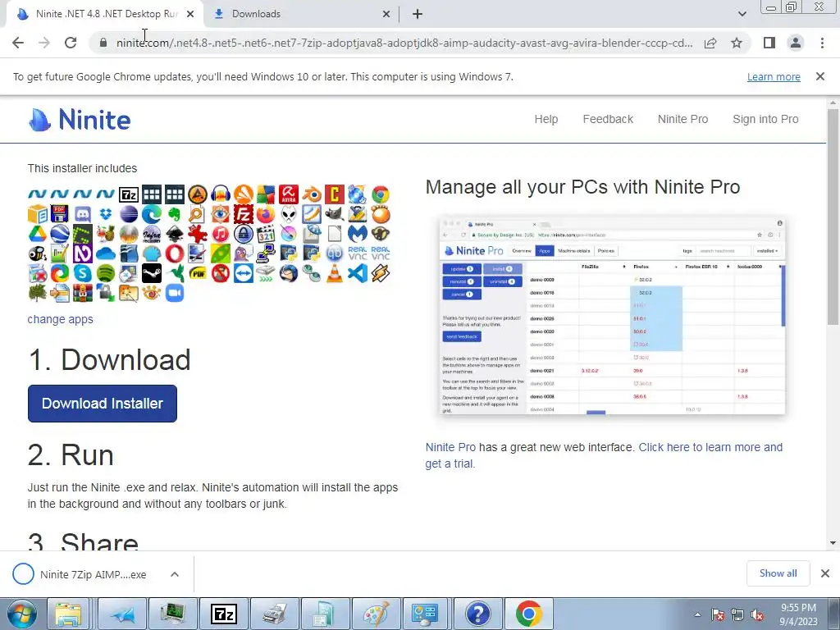Click the Discord icon
840x630 pixels.
(83, 214)
